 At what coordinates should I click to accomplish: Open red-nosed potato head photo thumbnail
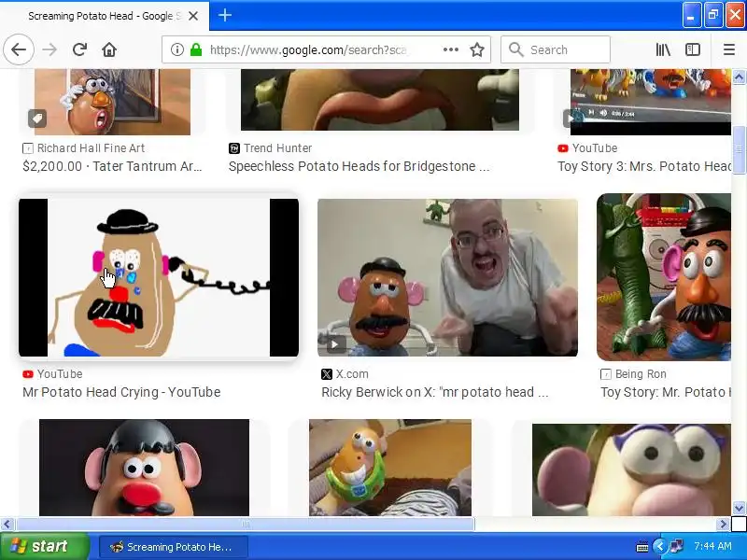click(144, 468)
